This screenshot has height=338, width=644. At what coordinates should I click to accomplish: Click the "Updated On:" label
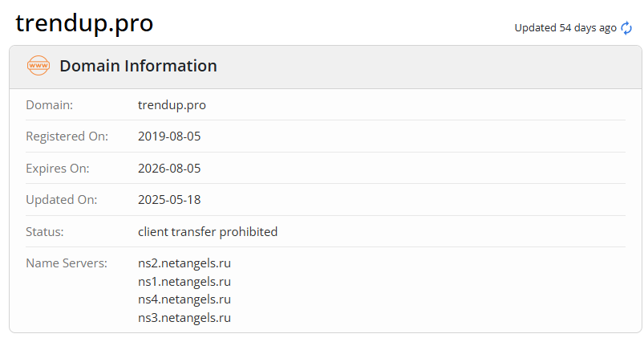pyautogui.click(x=61, y=200)
